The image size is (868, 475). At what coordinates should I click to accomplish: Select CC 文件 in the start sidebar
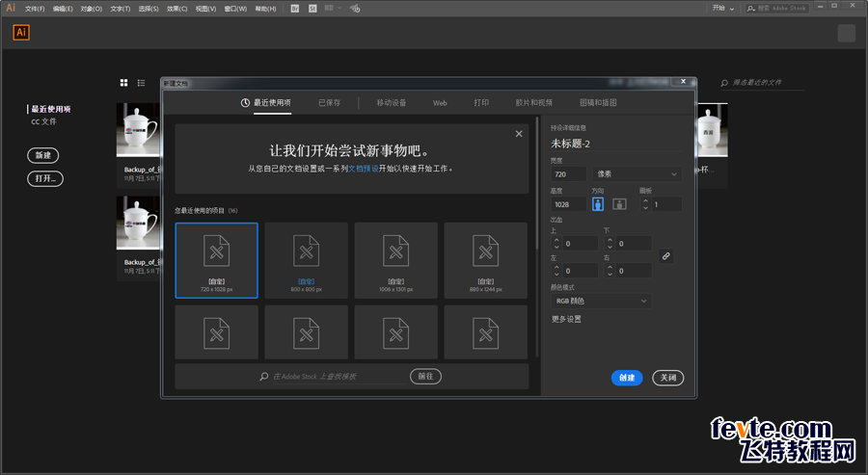pyautogui.click(x=43, y=121)
